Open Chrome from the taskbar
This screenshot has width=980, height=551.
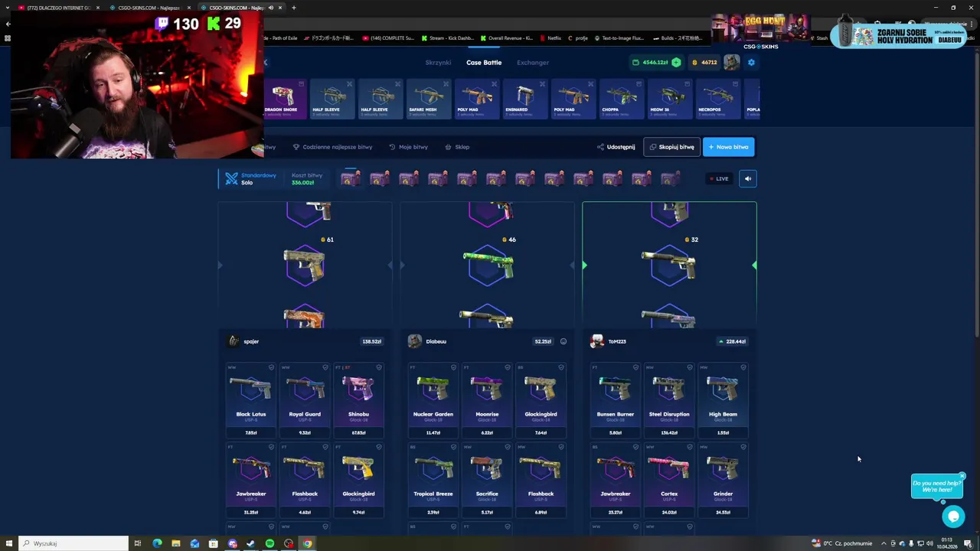coord(307,543)
